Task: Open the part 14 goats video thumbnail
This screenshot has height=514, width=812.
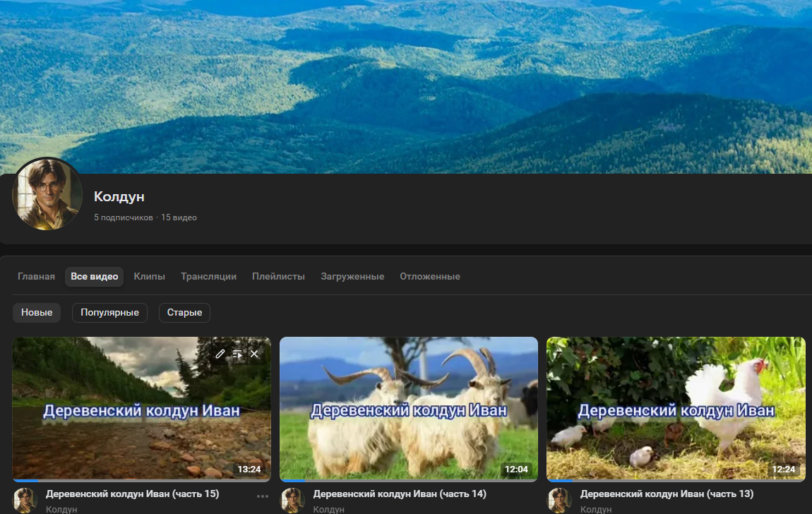Action: click(x=409, y=409)
